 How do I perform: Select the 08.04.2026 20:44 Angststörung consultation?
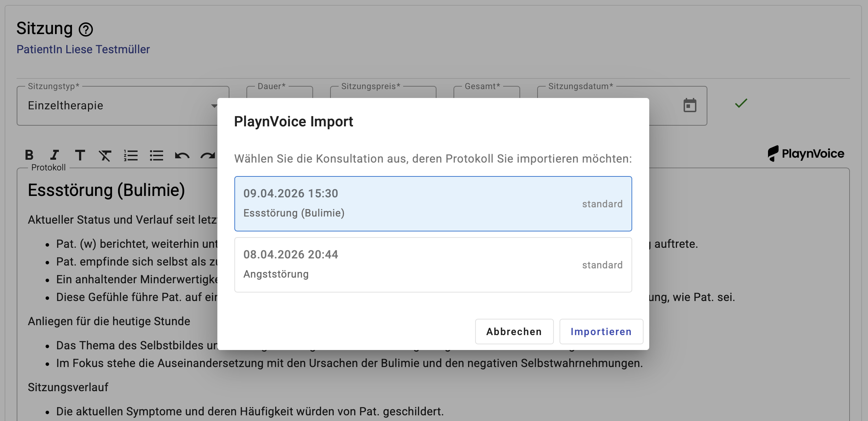click(x=433, y=265)
